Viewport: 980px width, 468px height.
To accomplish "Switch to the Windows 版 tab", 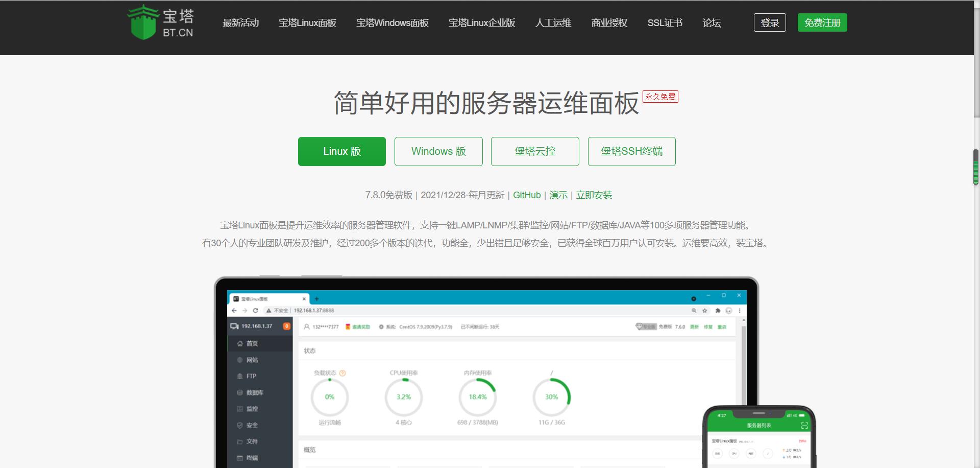I will (438, 151).
